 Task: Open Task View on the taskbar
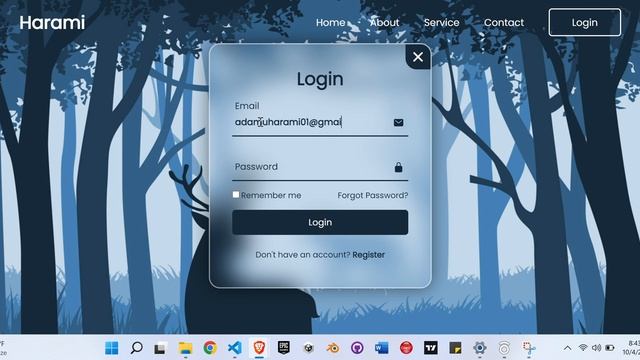[x=160, y=348]
